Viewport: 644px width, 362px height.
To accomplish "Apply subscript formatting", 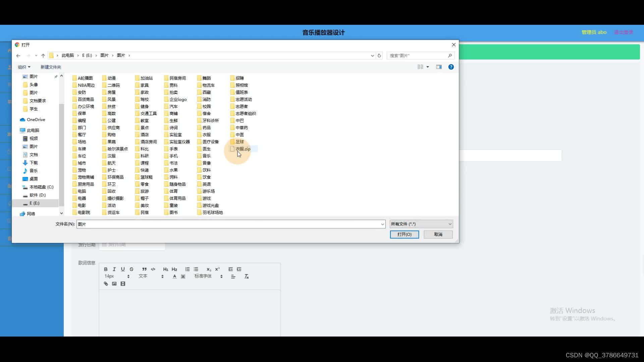I will pyautogui.click(x=209, y=269).
